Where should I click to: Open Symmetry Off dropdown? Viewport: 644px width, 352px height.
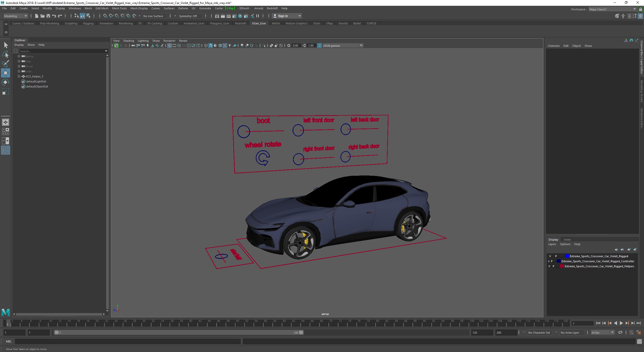point(190,16)
